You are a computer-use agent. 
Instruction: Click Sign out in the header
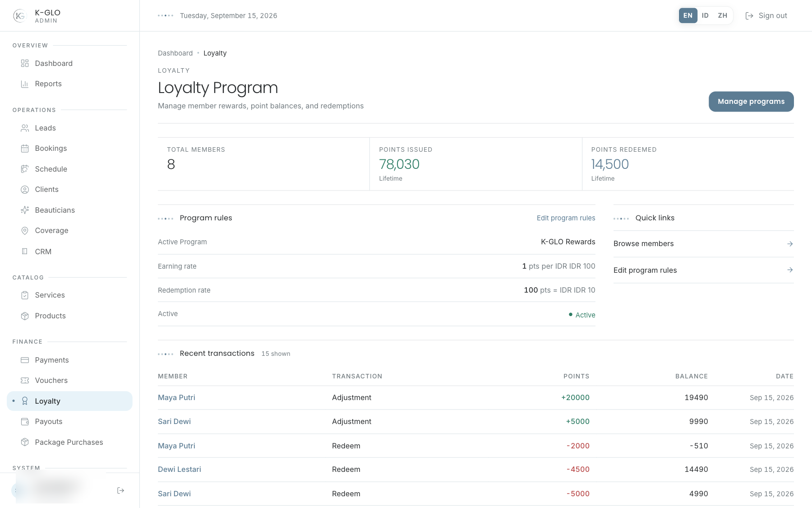pyautogui.click(x=766, y=16)
